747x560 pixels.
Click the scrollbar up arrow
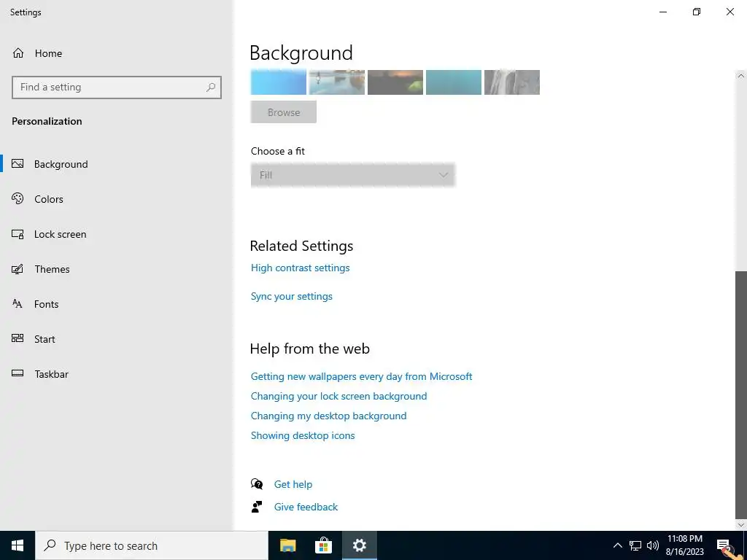741,76
